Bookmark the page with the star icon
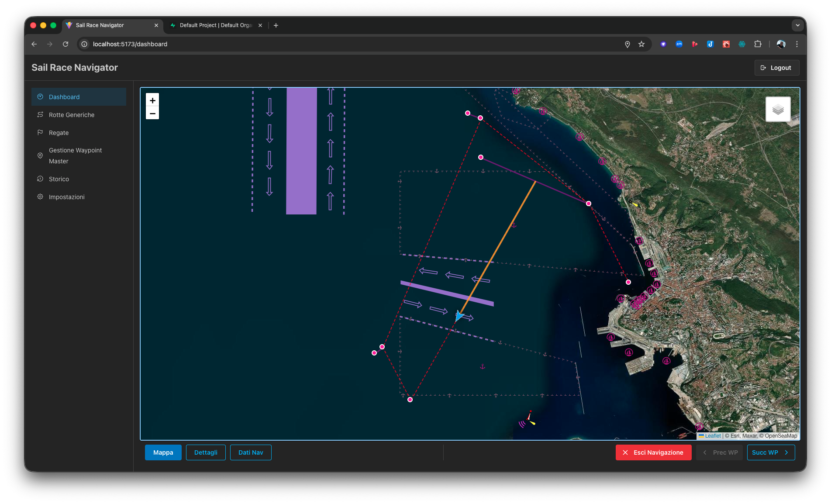Screen dimensions: 831x504 coord(641,44)
